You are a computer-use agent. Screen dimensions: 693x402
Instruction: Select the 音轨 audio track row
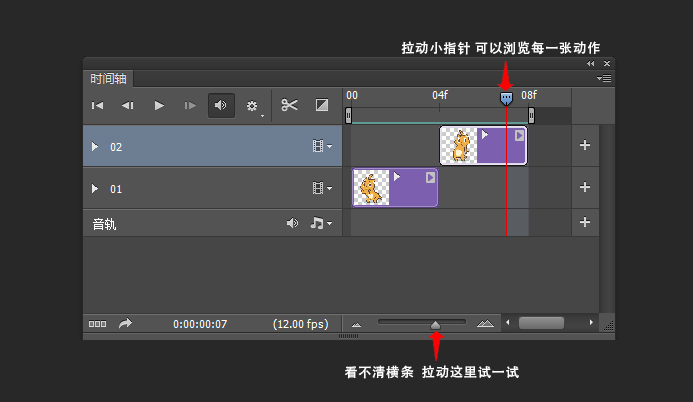(213, 223)
